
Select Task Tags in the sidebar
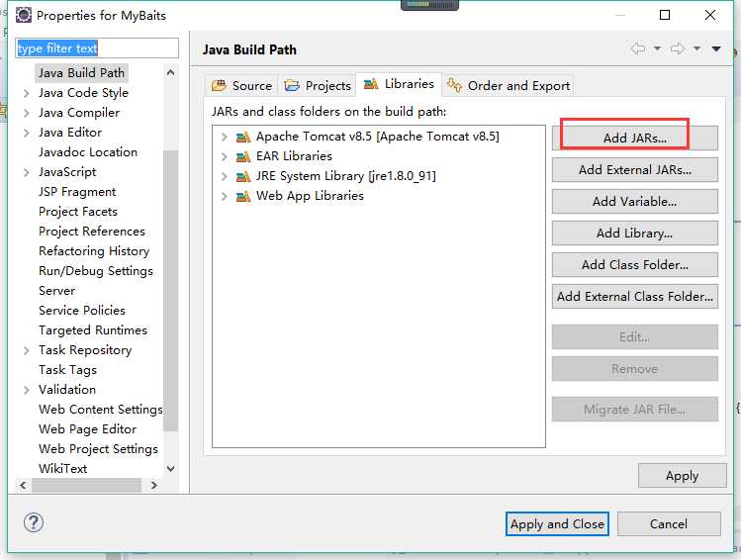tap(67, 370)
